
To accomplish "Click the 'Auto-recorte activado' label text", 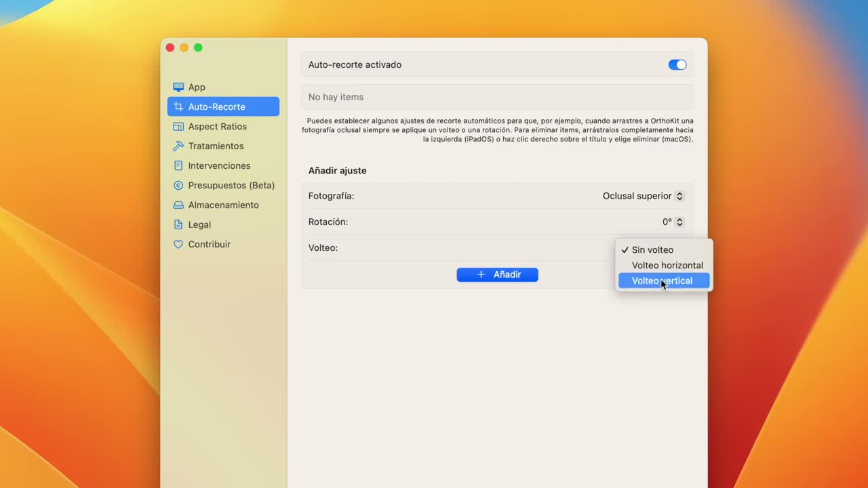I will 355,64.
